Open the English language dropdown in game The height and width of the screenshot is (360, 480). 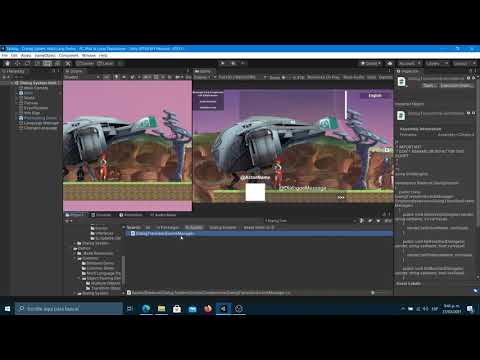tap(376, 96)
